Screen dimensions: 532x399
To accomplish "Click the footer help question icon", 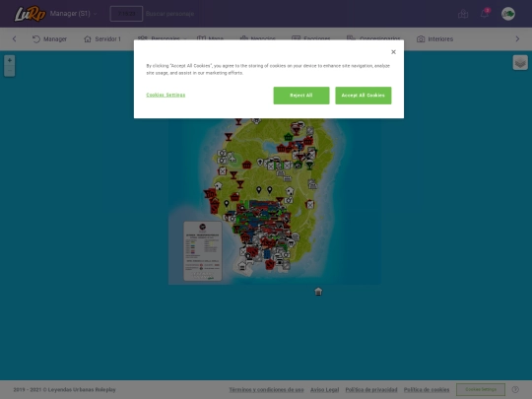I will [x=515, y=389].
